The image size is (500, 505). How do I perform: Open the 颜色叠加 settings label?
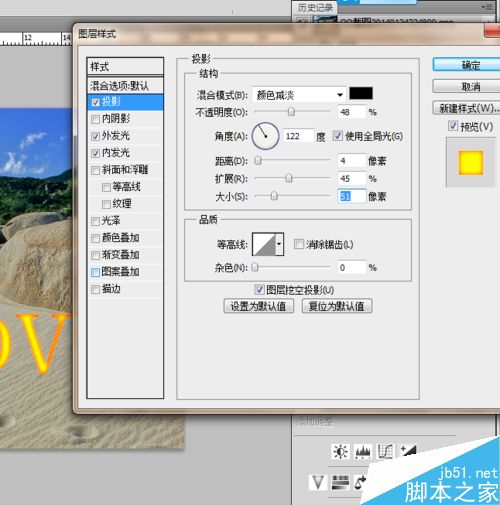point(120,238)
